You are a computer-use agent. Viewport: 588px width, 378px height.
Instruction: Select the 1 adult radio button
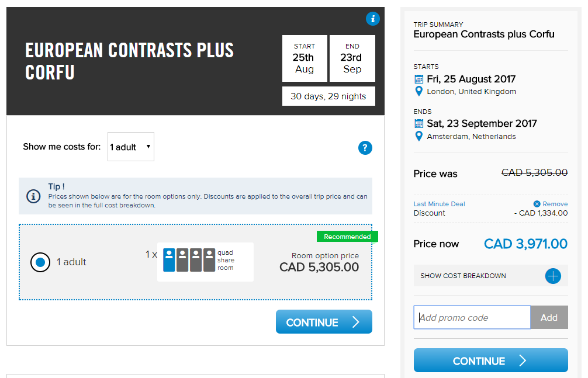tap(40, 262)
